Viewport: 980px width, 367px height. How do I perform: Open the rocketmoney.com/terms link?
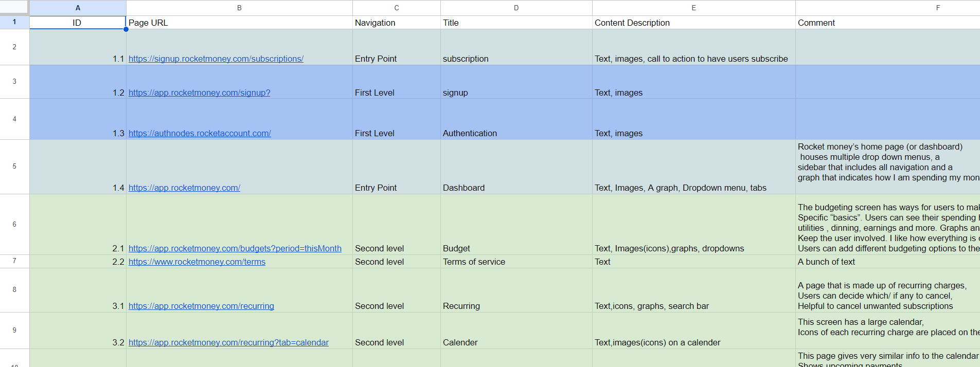tap(197, 262)
